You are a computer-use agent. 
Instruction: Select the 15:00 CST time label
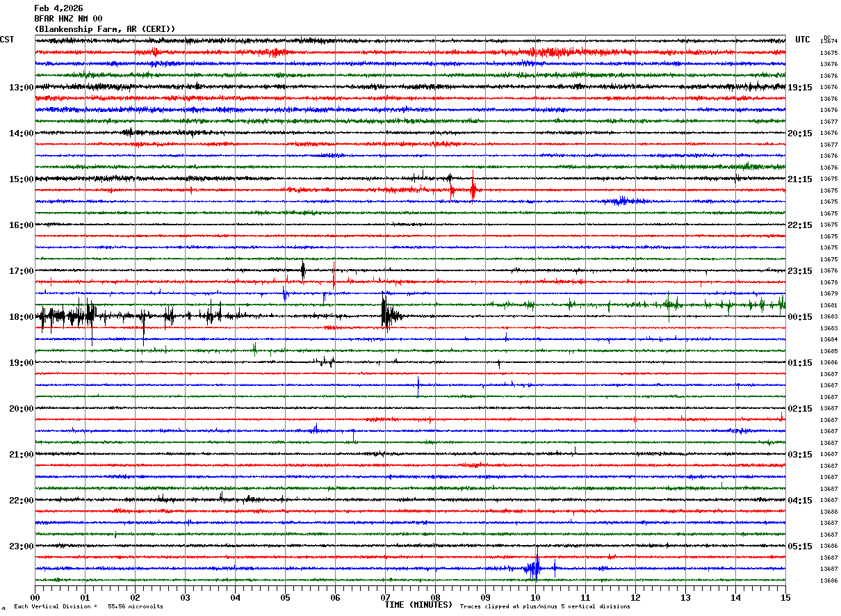[22, 179]
